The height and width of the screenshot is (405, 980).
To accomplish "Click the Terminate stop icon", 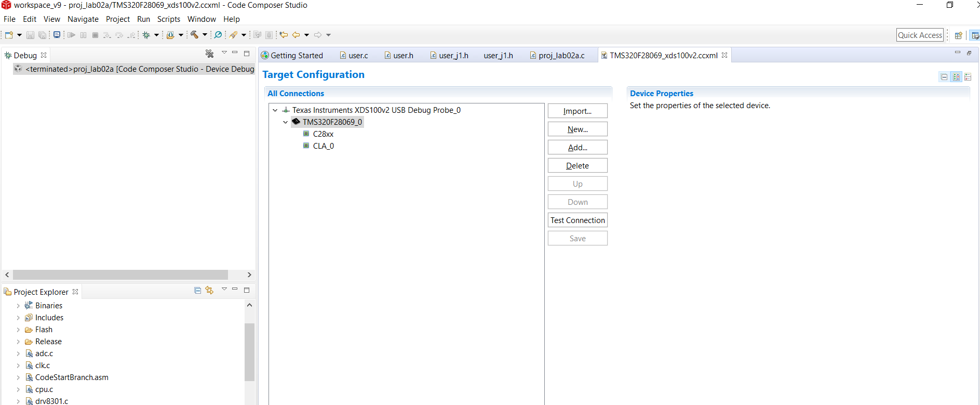I will point(95,35).
